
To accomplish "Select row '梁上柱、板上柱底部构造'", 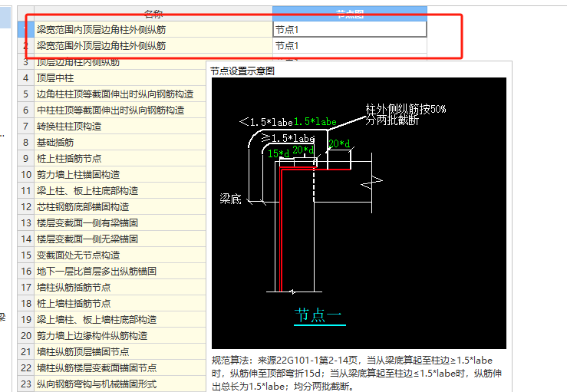I will pyautogui.click(x=120, y=191).
